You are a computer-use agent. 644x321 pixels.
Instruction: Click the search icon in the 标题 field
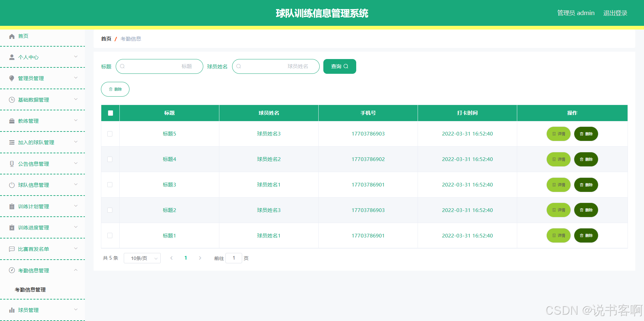coord(122,66)
